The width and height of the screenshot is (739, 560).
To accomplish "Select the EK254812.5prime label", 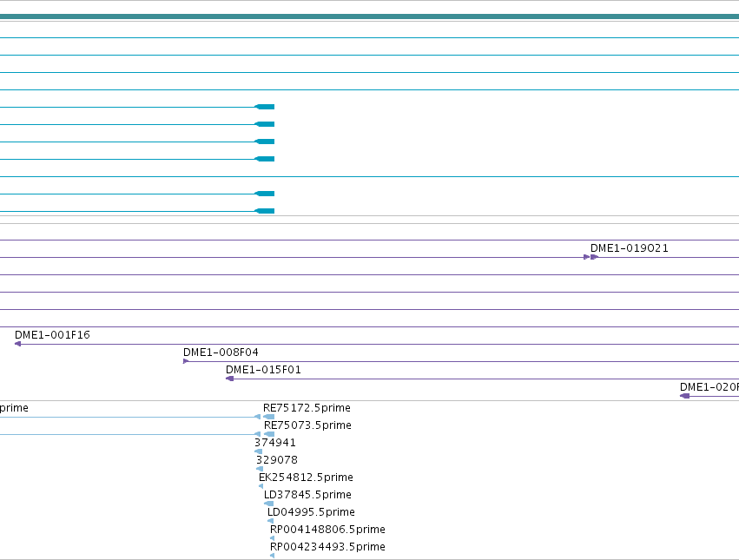I will [x=306, y=477].
